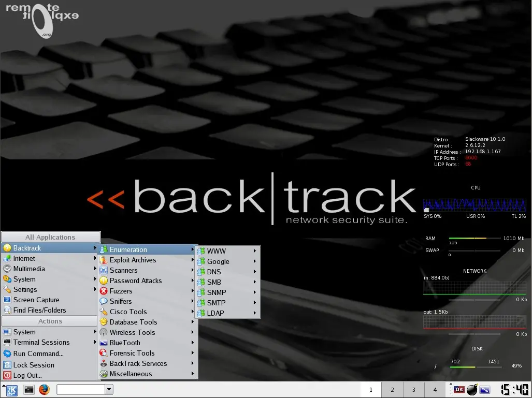Click the Forensic Tools icon

tap(104, 353)
